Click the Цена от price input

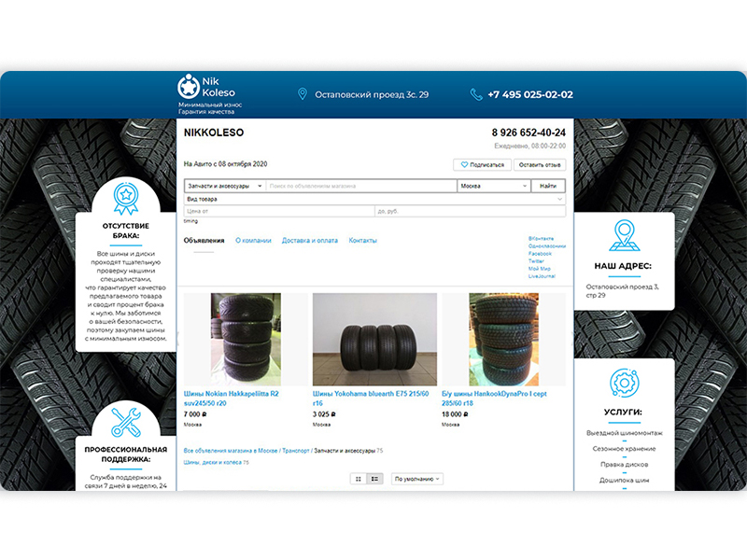279,211
